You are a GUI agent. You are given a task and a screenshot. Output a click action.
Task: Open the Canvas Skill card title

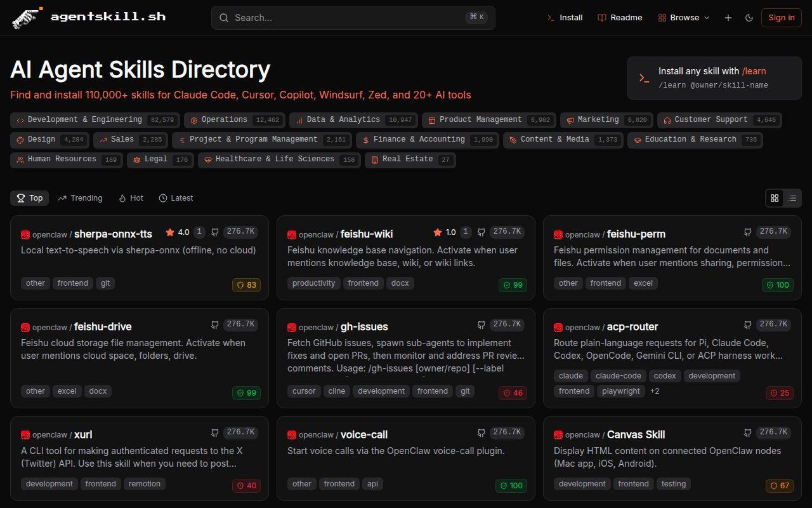636,434
